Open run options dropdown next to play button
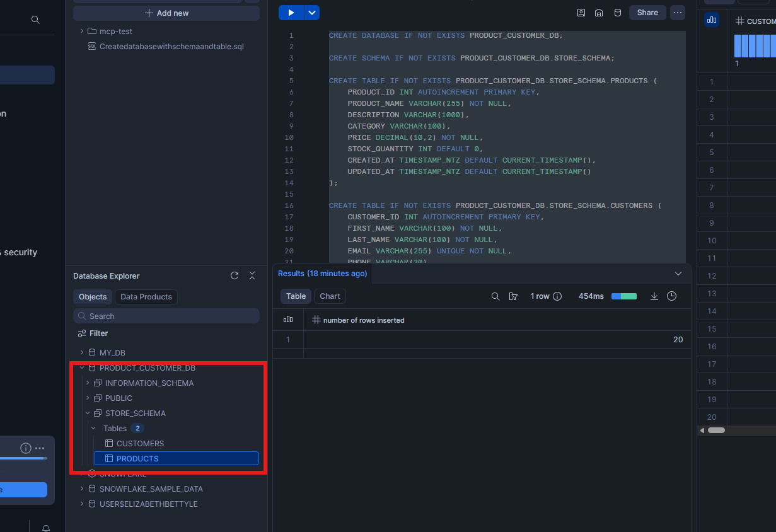This screenshot has width=776, height=532. point(312,13)
